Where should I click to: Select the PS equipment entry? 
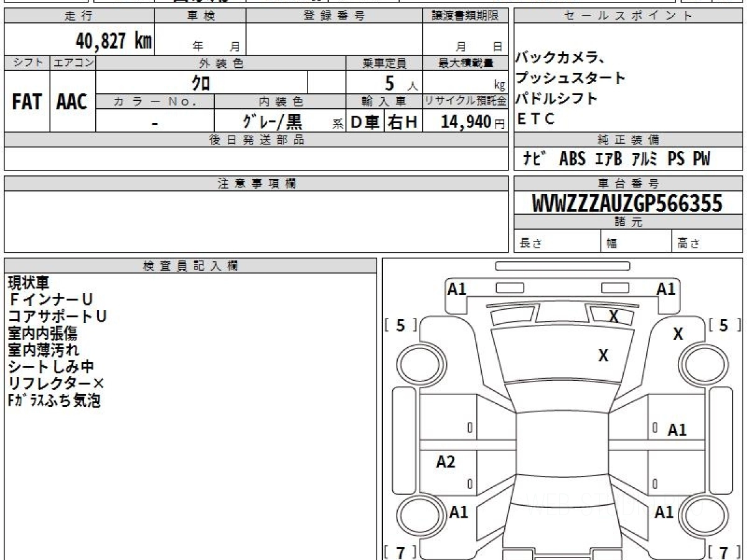(676, 159)
